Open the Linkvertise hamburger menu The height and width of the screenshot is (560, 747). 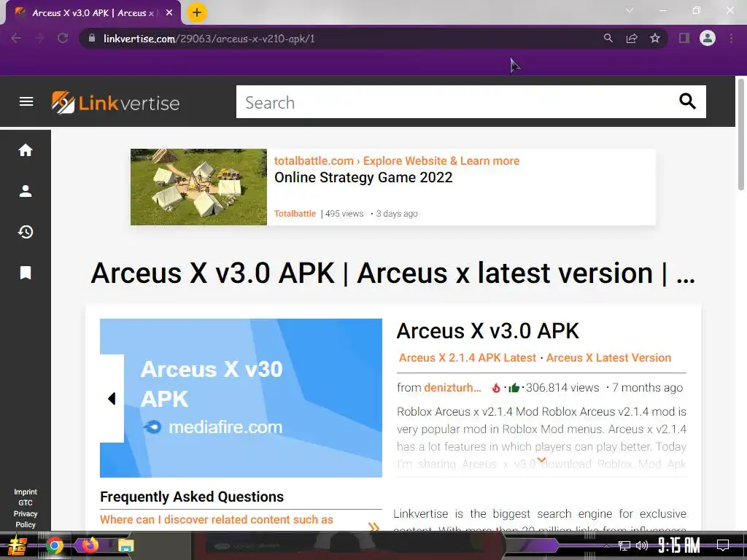pos(26,101)
